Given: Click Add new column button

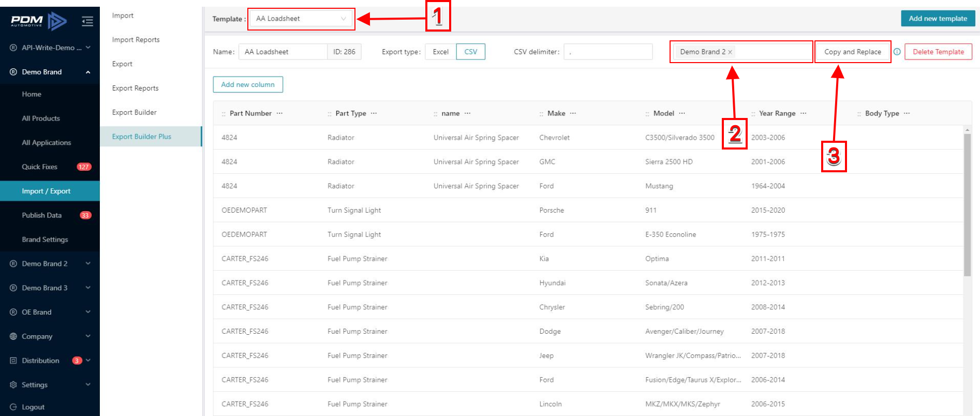Looking at the screenshot, I should click(248, 84).
